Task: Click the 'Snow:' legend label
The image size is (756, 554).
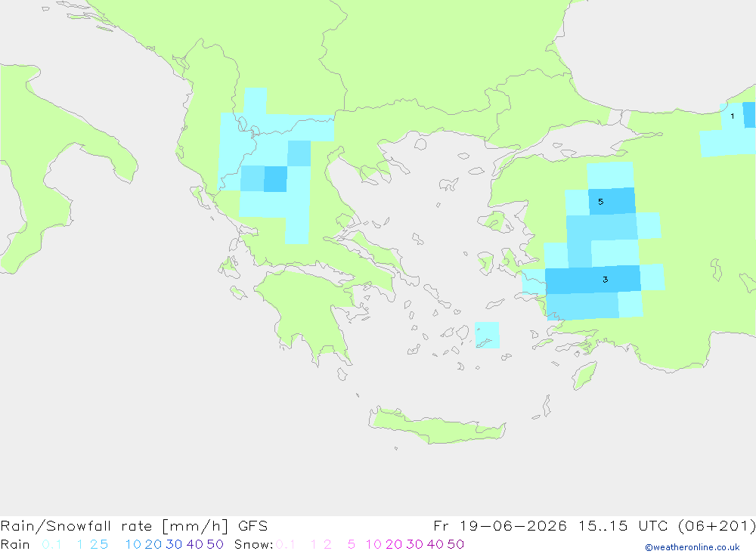Action: [x=254, y=544]
